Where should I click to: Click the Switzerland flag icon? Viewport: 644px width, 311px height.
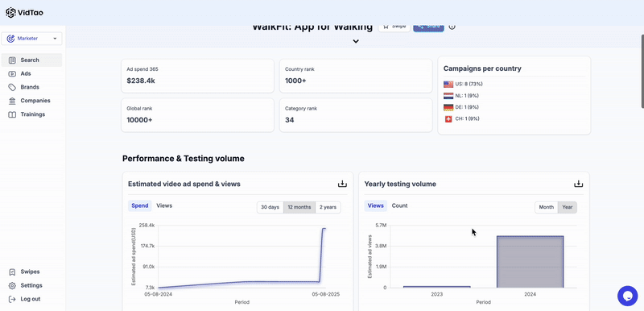[x=448, y=118]
